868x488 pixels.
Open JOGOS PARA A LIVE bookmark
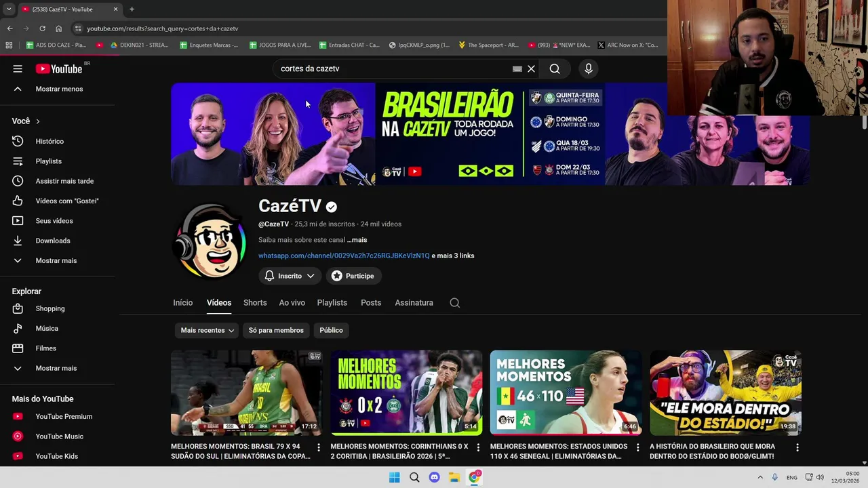coord(280,45)
